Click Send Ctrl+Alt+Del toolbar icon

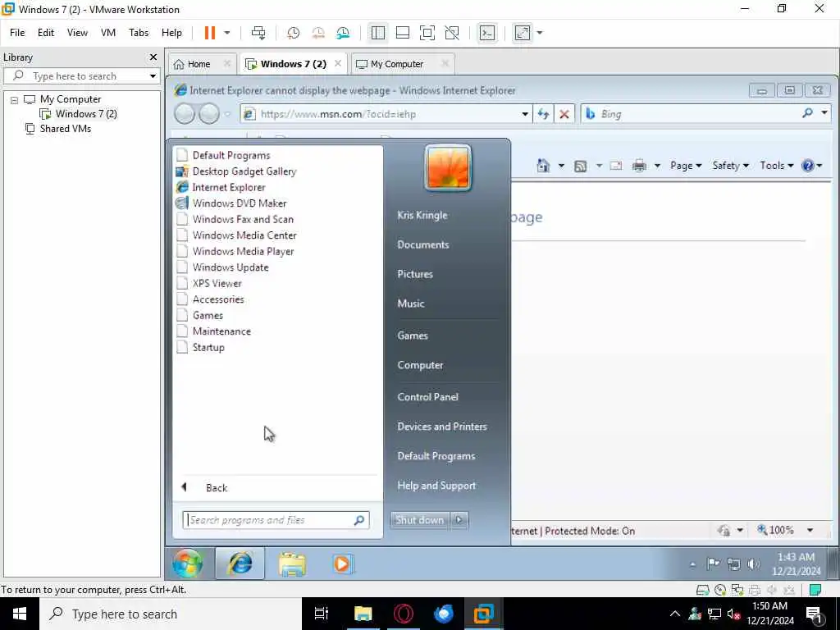(x=258, y=33)
